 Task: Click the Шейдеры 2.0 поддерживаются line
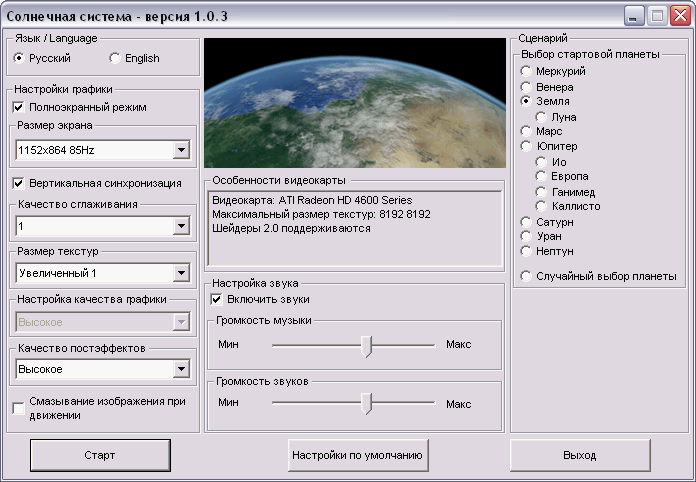(291, 229)
